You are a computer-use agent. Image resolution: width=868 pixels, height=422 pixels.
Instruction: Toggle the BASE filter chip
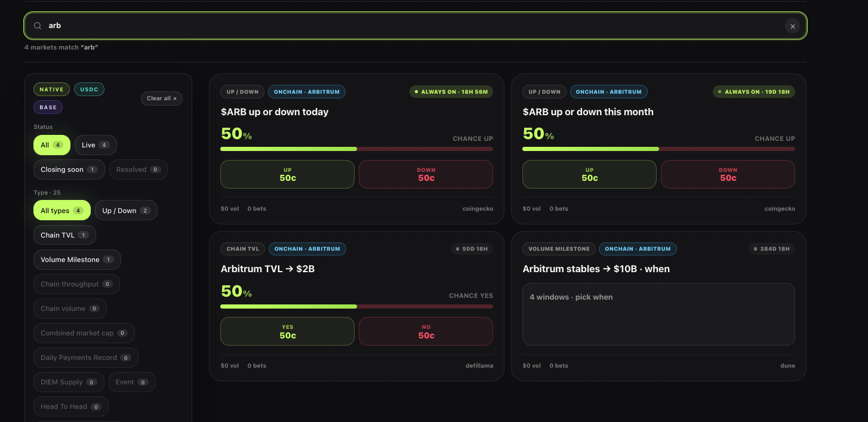pos(48,107)
